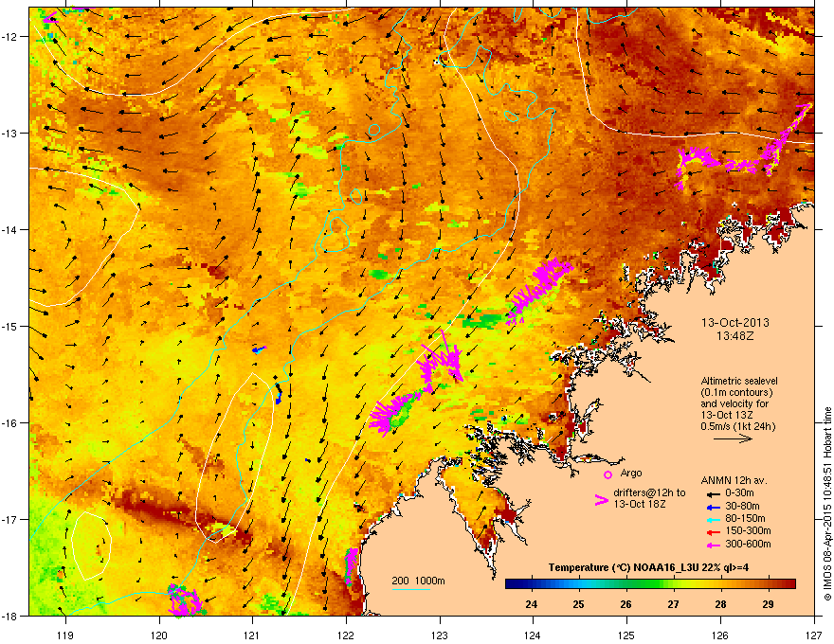Click the '150-300m' depth label
Image resolution: width=834 pixels, height=644 pixels.
click(748, 530)
